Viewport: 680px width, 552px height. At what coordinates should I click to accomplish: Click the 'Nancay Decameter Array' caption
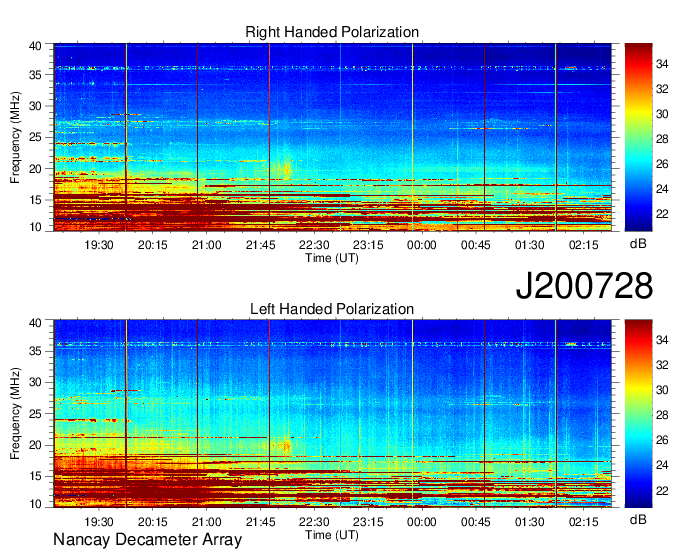[147, 540]
